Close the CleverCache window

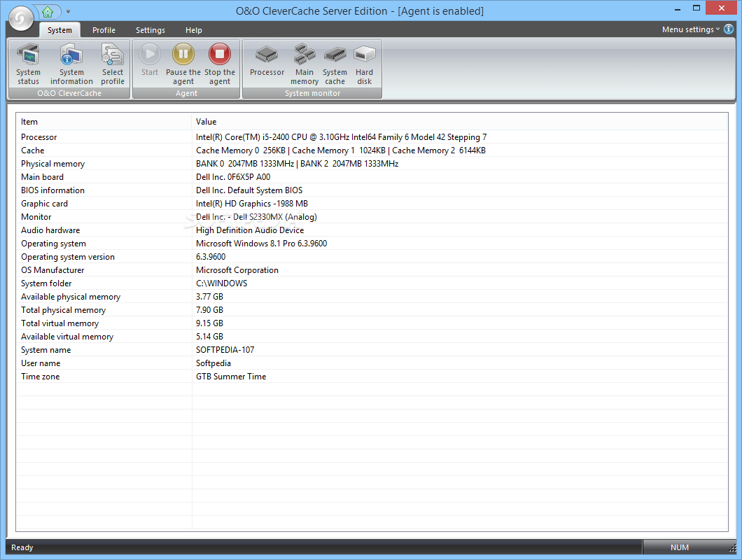point(722,8)
